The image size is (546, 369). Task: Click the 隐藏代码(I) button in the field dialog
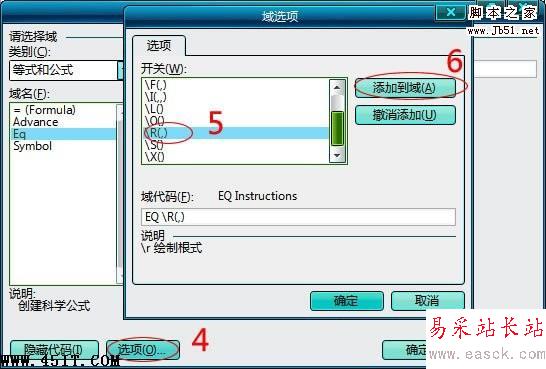pyautogui.click(x=54, y=350)
